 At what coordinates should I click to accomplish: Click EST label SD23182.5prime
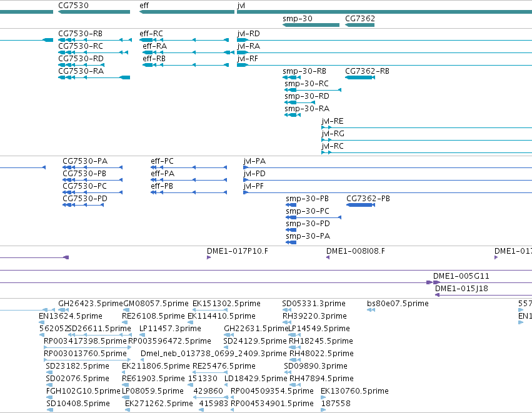78,367
